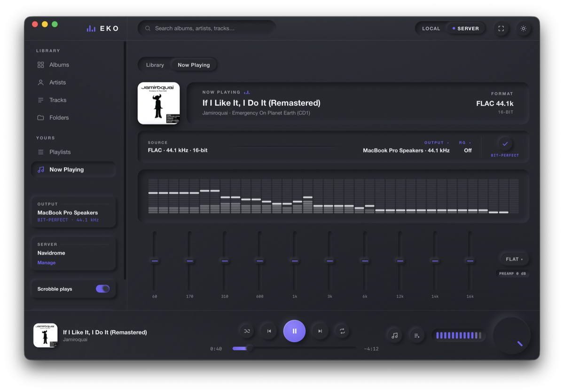The height and width of the screenshot is (392, 564).
Task: Go to Artists in the sidebar
Action: point(73,82)
